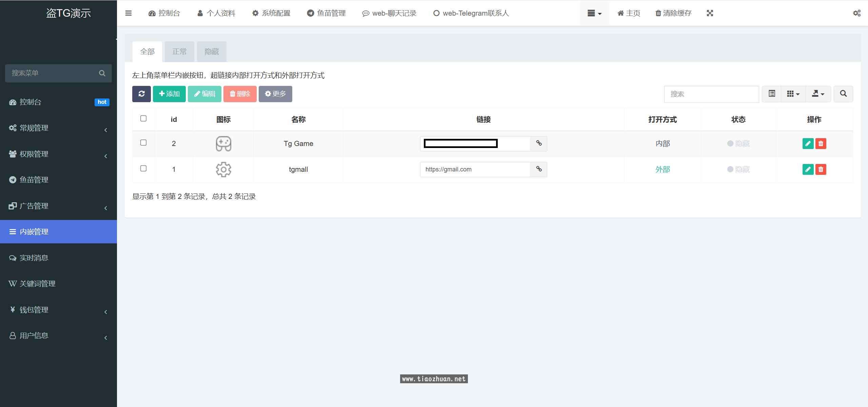Click the magnifier search button right of table toolbar
Image resolution: width=868 pixels, height=407 pixels.
pos(843,94)
